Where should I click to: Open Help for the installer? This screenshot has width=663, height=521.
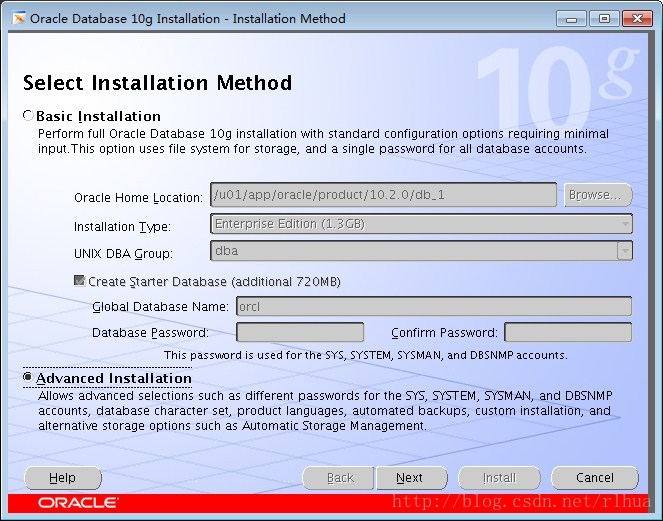[x=63, y=478]
